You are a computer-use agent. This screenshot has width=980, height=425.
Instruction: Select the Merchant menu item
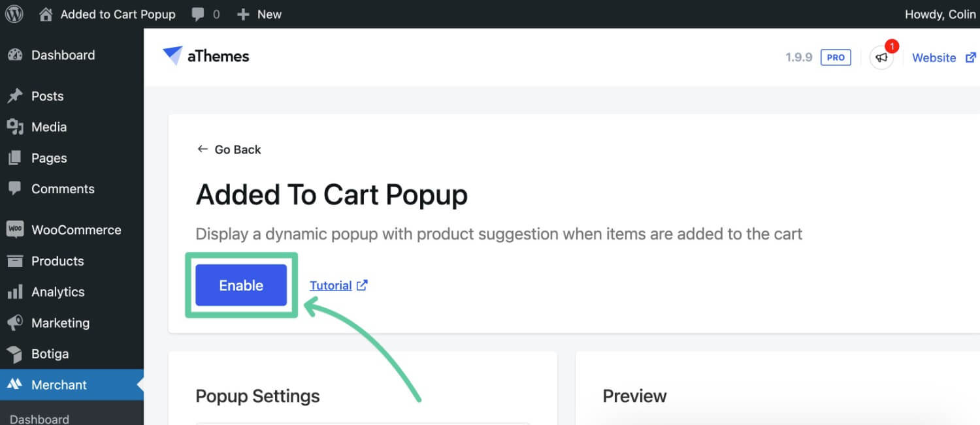click(x=72, y=385)
